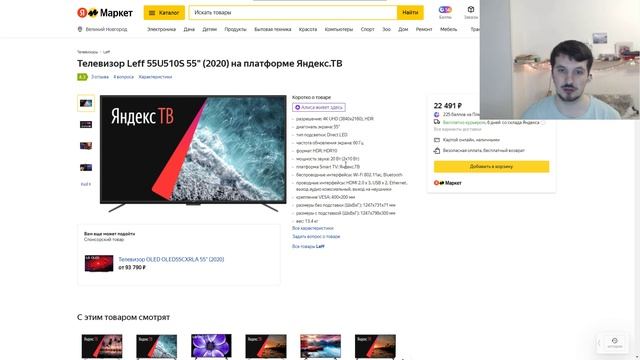The height and width of the screenshot is (360, 640).
Task: Click the delivery truck icon
Action: pos(437,122)
